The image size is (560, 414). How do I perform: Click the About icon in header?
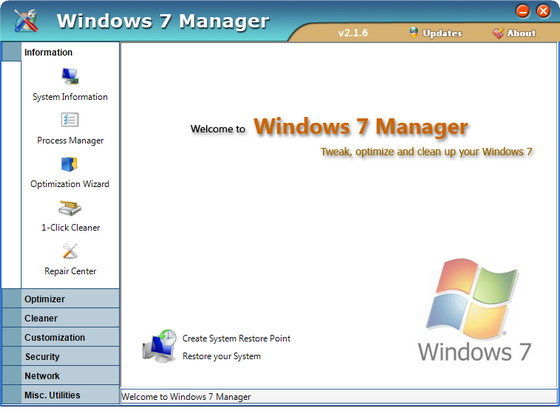[498, 33]
